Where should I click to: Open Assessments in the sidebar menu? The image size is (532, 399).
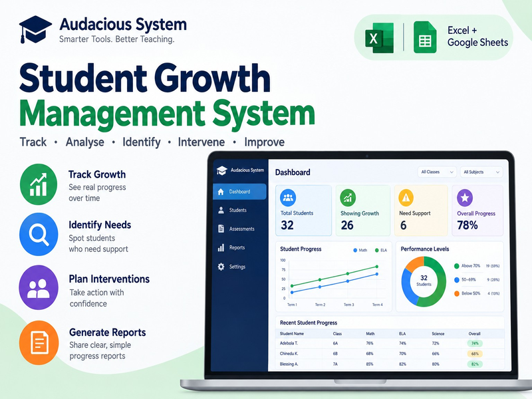(x=239, y=229)
